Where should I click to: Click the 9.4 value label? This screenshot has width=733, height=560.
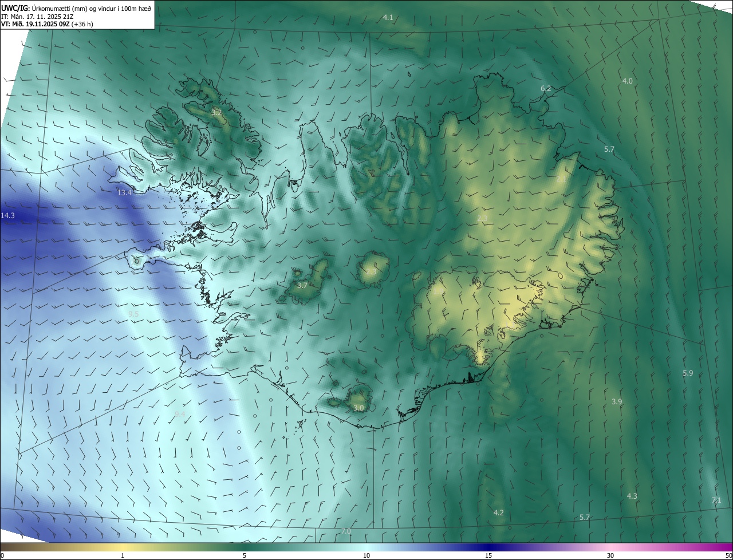point(180,415)
